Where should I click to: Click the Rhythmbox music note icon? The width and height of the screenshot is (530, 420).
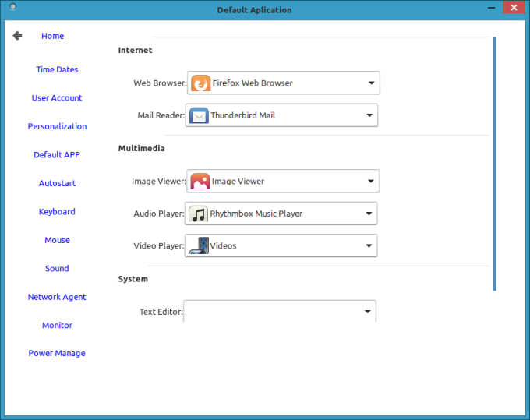[x=198, y=214]
